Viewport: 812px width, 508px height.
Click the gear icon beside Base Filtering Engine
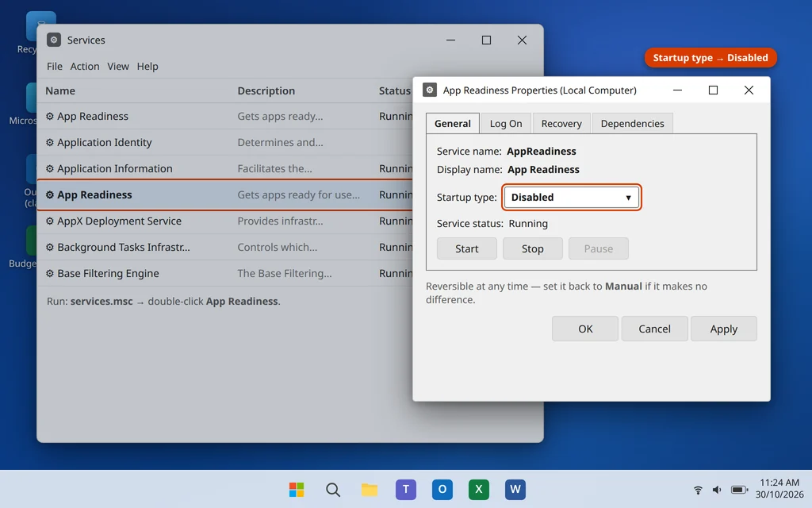pos(50,273)
